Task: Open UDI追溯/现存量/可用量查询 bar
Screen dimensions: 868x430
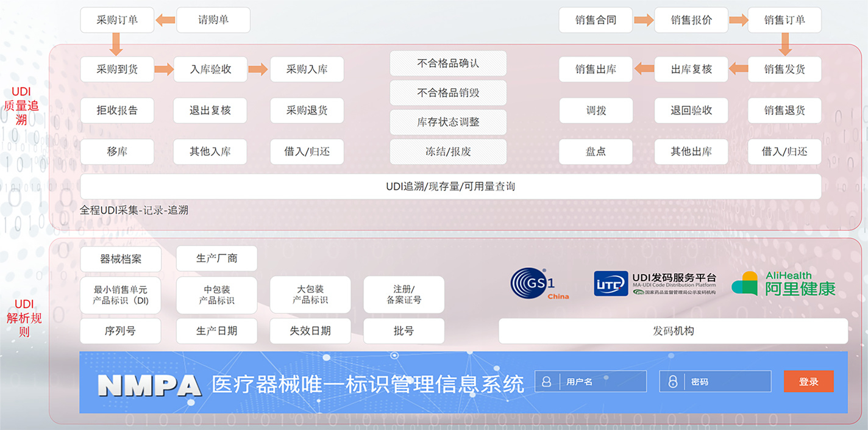Action: (450, 187)
